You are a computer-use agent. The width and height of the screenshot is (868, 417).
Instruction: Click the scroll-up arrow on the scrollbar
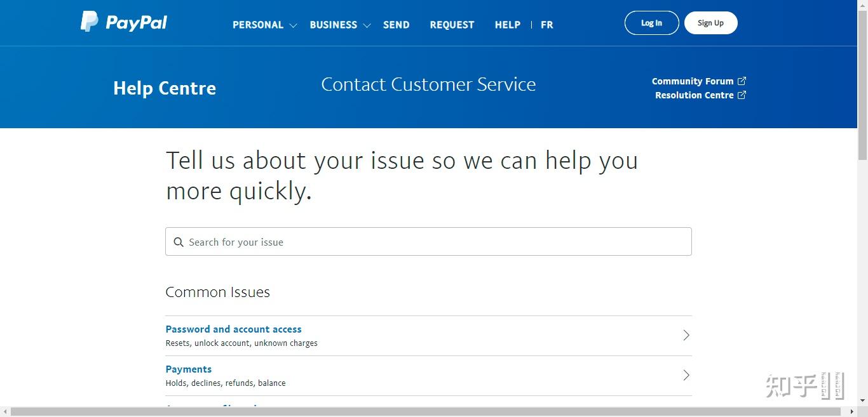tap(863, 4)
